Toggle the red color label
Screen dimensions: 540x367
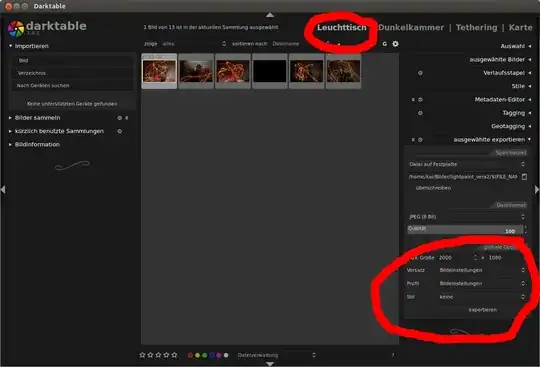pos(190,355)
